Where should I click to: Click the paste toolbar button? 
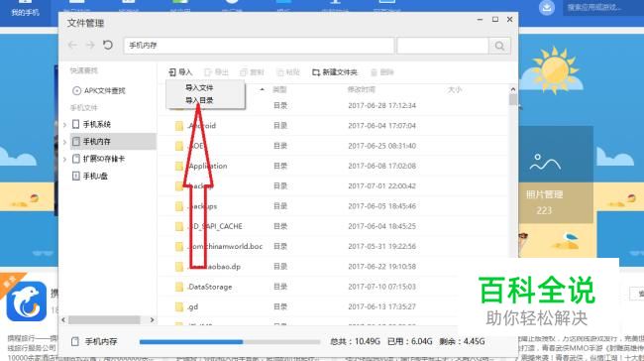288,72
